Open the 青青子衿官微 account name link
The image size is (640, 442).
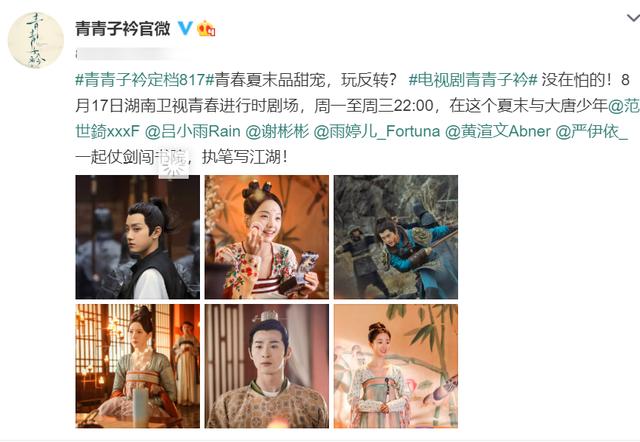(x=123, y=28)
